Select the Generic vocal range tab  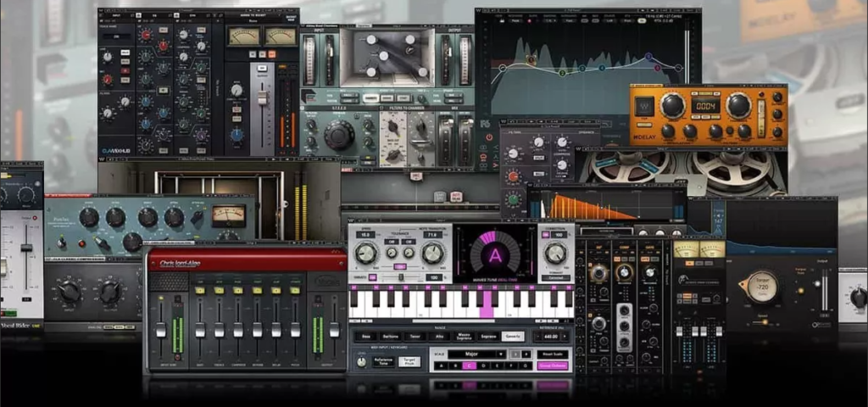(512, 337)
